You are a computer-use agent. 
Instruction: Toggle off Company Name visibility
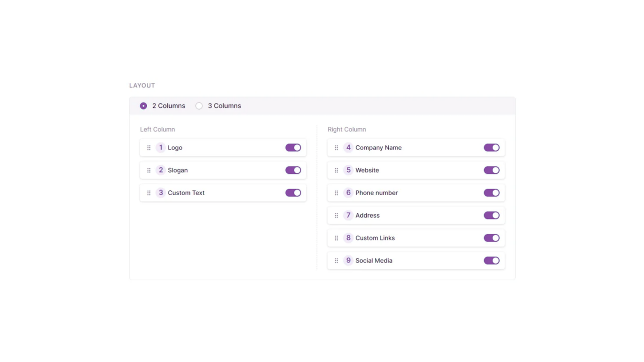pos(491,148)
